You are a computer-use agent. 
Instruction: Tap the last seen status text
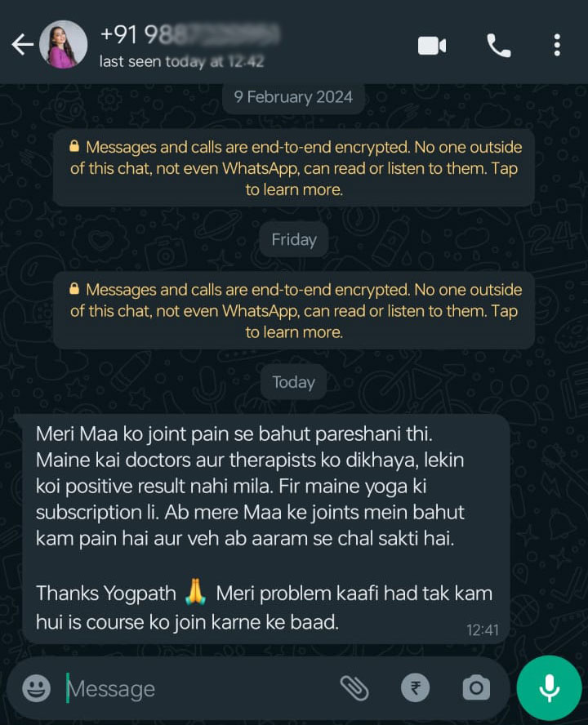coord(182,61)
